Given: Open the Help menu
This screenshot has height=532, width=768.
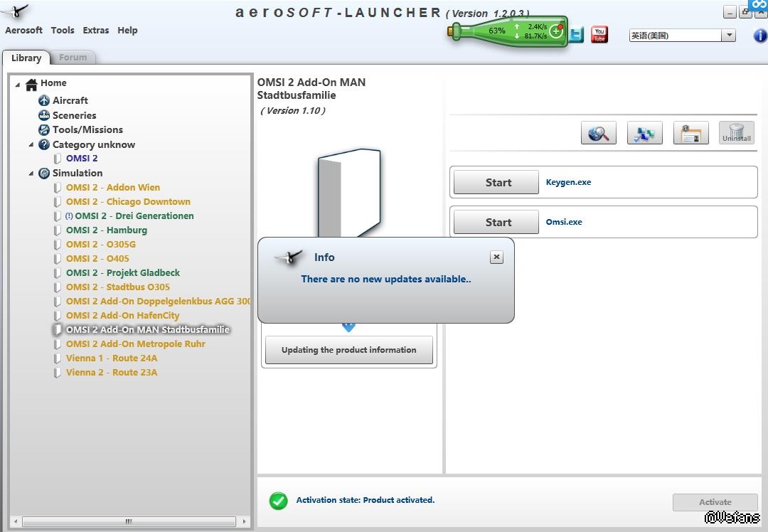Looking at the screenshot, I should [127, 30].
